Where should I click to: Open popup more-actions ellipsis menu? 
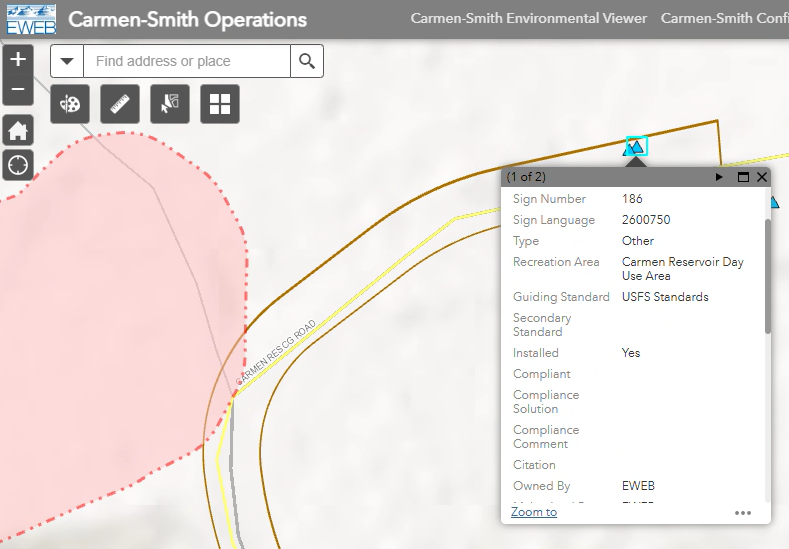[x=743, y=513]
